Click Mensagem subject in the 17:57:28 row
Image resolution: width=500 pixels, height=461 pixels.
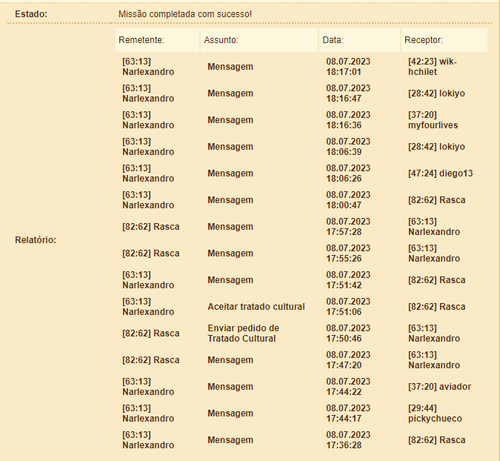coord(230,227)
